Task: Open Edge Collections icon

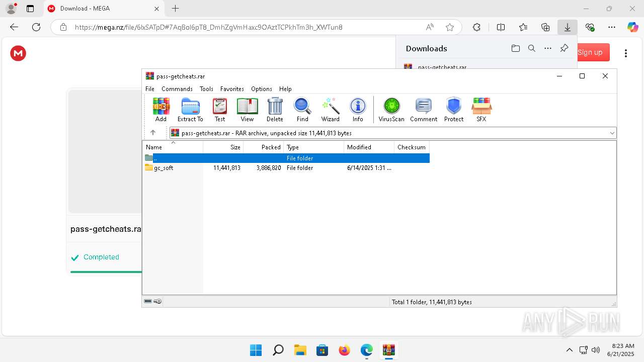Action: (545, 27)
